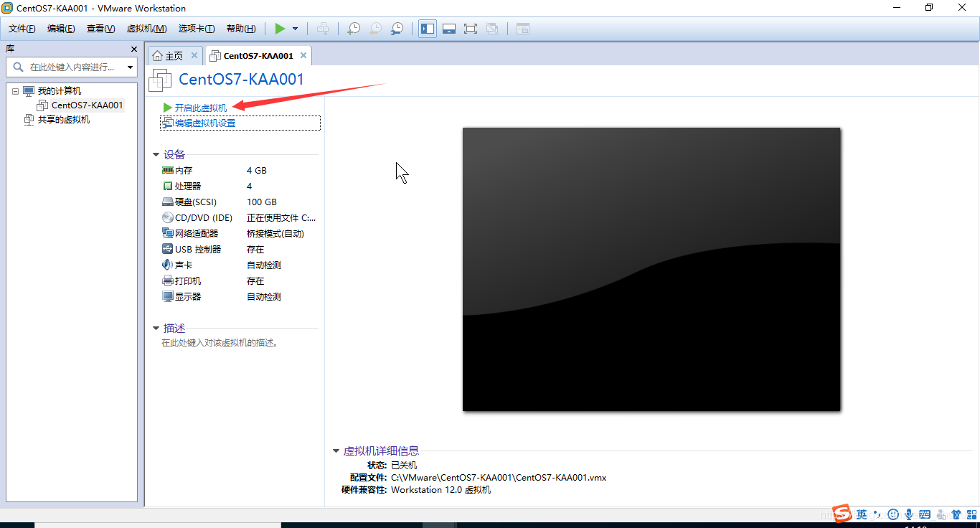This screenshot has height=528, width=980.
Task: Open the 选项卡(T) menu
Action: 197,29
